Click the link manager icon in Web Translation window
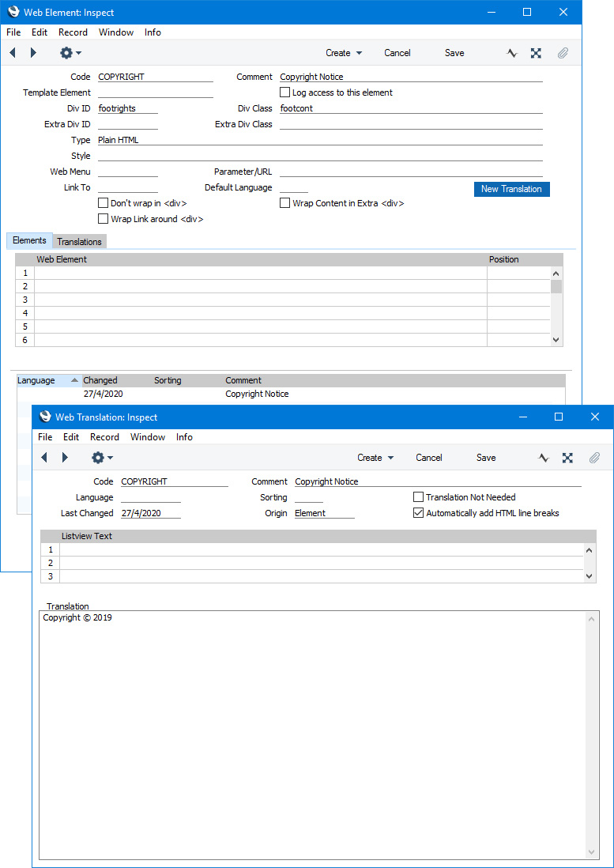This screenshot has height=868, width=614. click(567, 458)
